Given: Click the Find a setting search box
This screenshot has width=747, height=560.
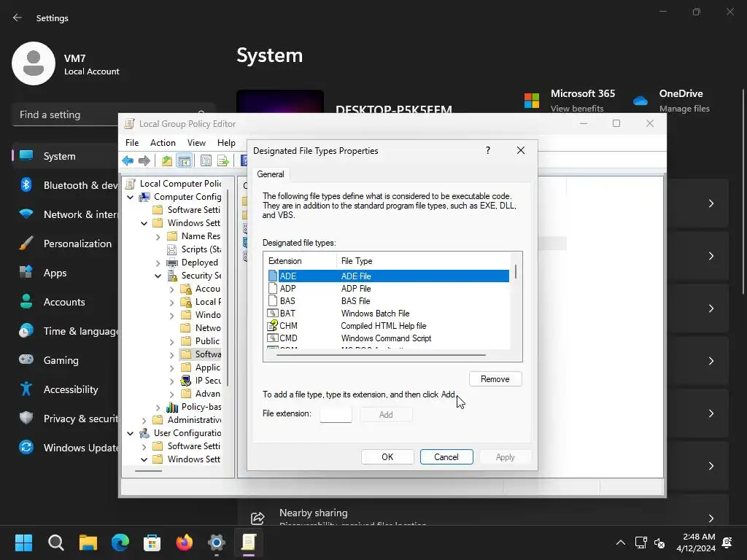Looking at the screenshot, I should [x=113, y=114].
